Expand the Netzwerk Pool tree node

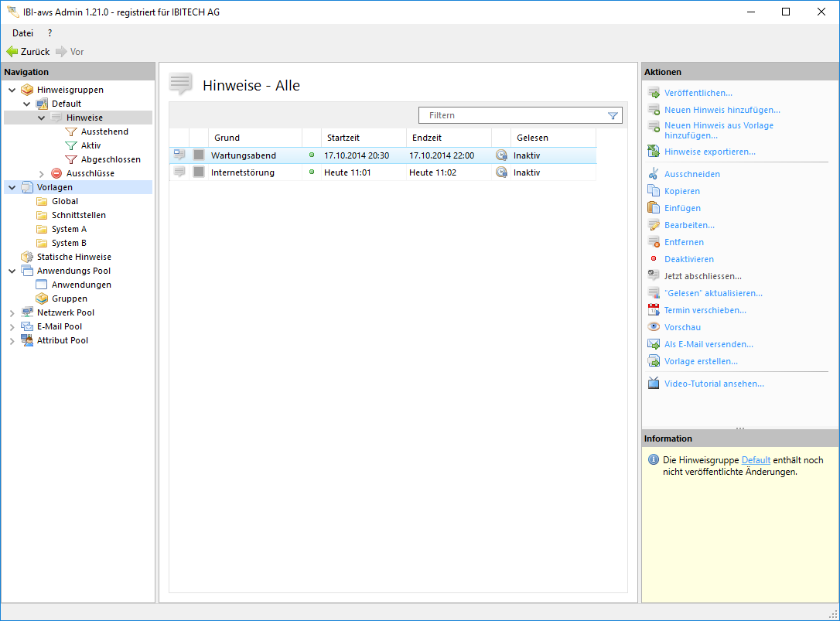tap(12, 313)
